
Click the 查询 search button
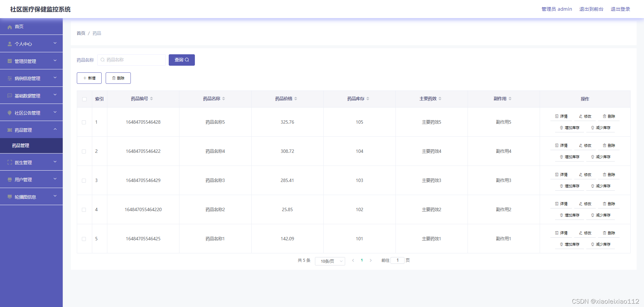pyautogui.click(x=182, y=60)
